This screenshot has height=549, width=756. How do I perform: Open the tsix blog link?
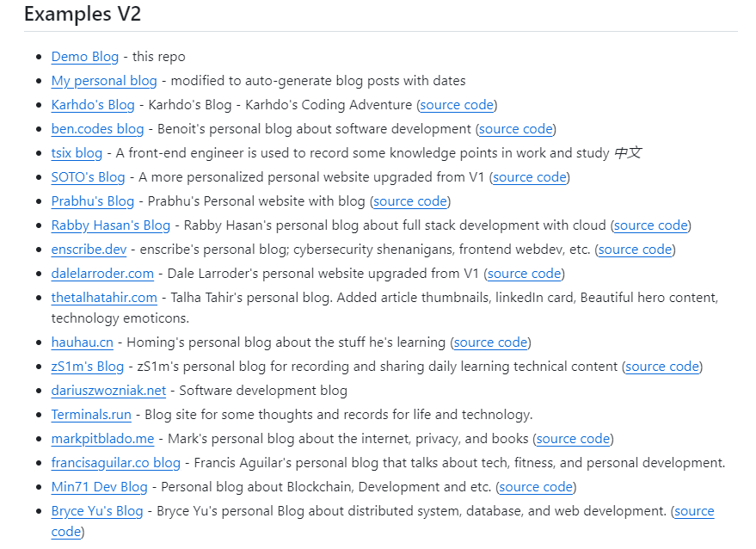click(77, 153)
